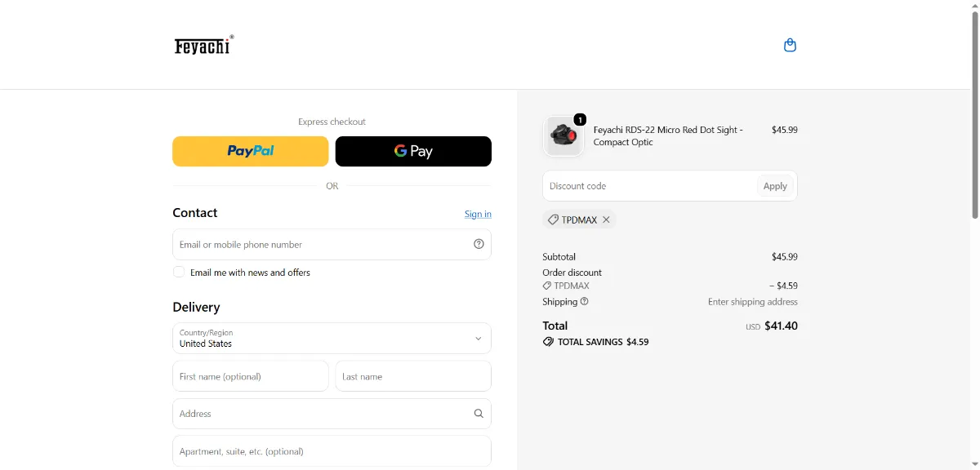Viewport: 980px width, 470px height.
Task: Focus the Apartment, suite, etc. field
Action: pyautogui.click(x=332, y=451)
